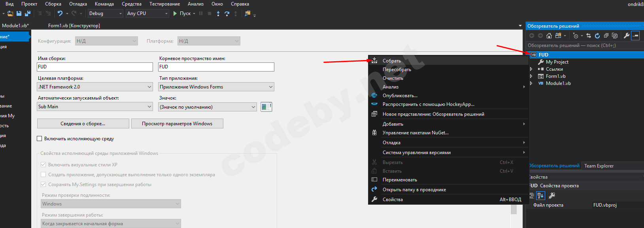Click the solution and folder view switch icon

558,36
